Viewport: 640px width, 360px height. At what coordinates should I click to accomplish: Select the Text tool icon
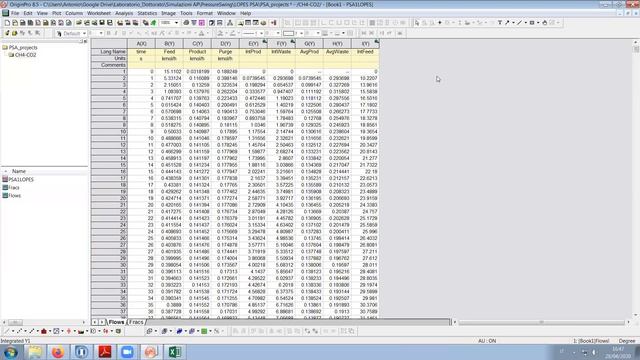500,23
